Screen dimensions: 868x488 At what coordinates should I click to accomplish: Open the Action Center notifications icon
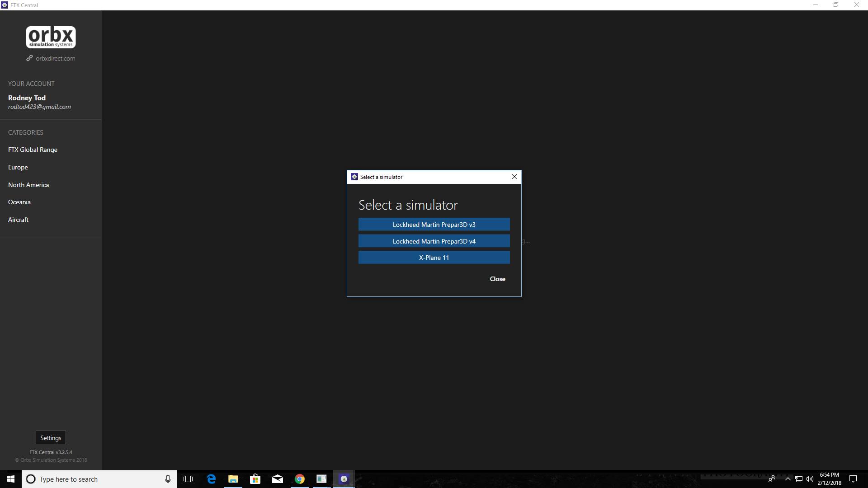coord(853,479)
